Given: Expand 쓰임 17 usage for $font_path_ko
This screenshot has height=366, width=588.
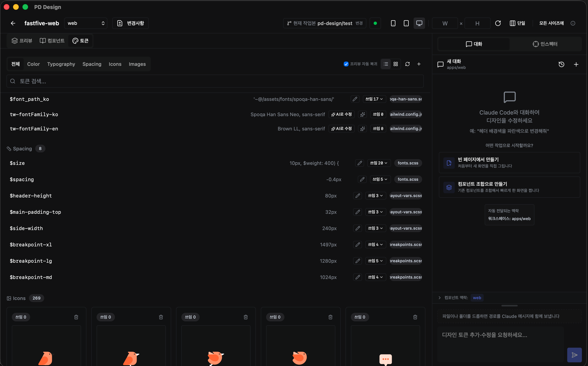Looking at the screenshot, I should [x=374, y=99].
